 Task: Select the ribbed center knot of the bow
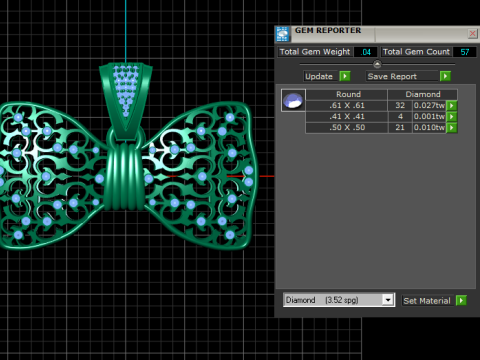pos(124,176)
